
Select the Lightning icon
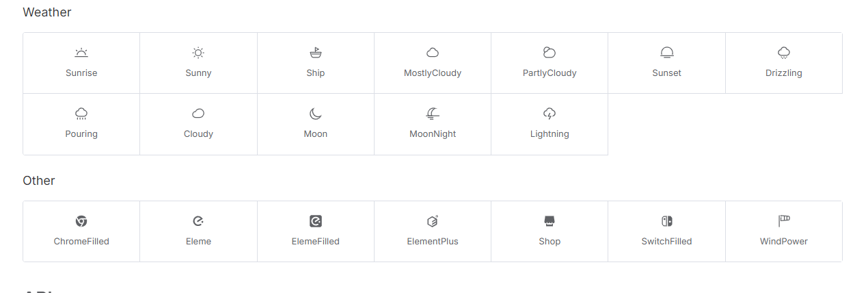coord(550,124)
